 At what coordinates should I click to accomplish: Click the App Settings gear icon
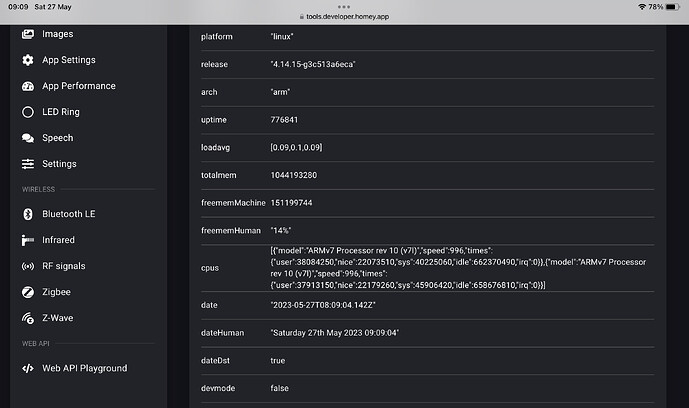[x=28, y=60]
